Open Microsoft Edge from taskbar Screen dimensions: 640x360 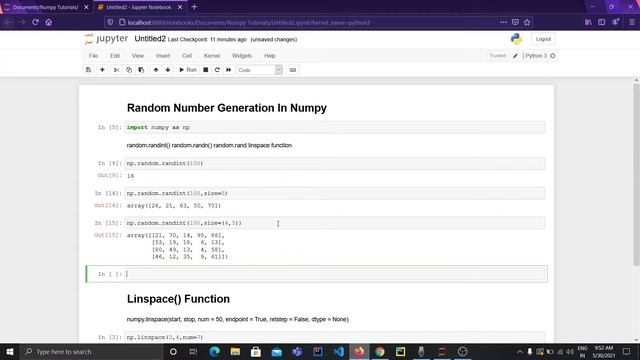pos(214,351)
